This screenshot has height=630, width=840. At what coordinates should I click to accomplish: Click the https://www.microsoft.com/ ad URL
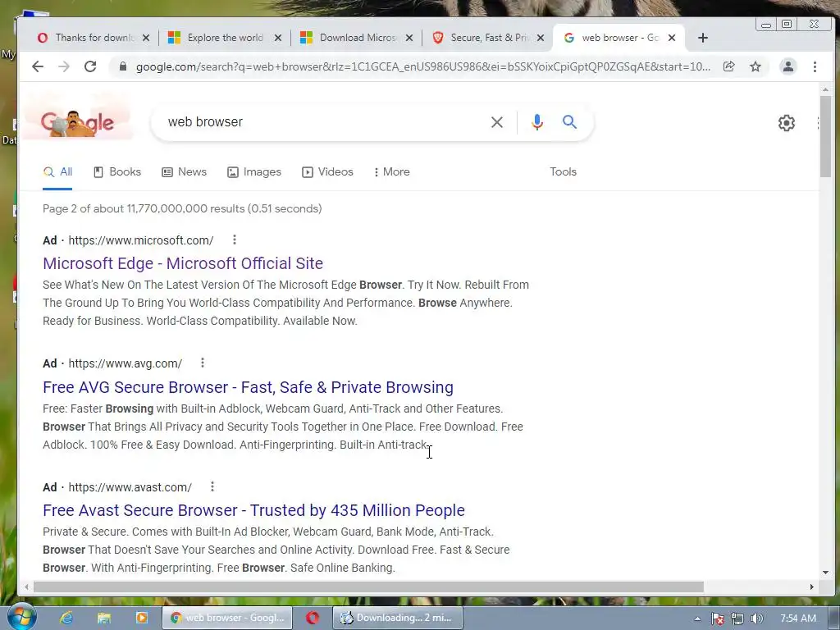pyautogui.click(x=141, y=240)
